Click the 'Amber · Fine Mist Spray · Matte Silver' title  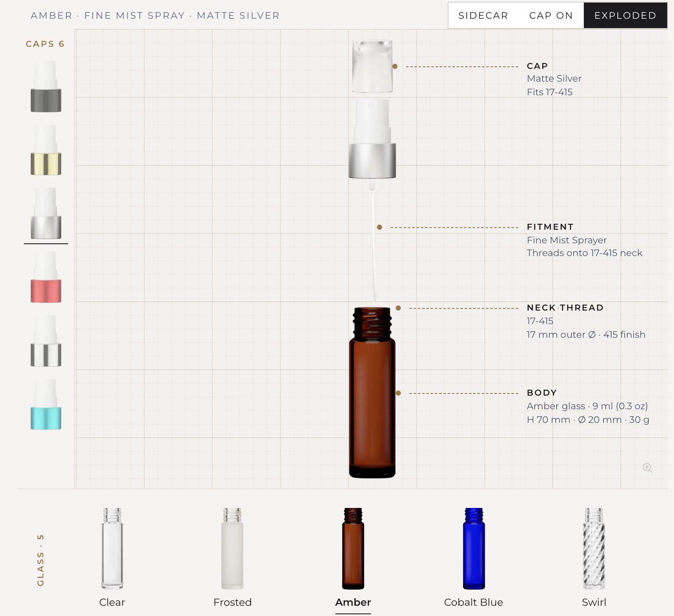click(x=155, y=16)
